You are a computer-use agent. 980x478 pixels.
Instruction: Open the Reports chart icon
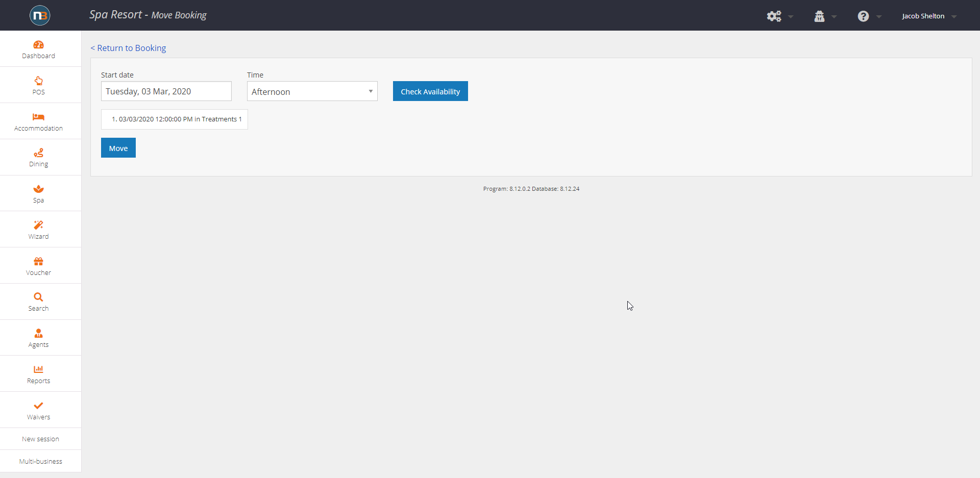click(38, 369)
